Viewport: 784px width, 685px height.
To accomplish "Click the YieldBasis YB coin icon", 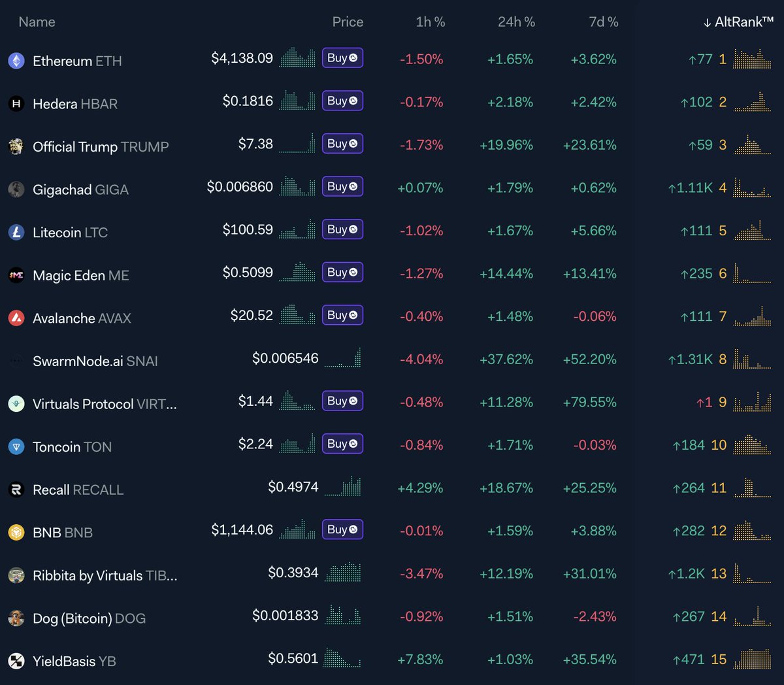I will [17, 660].
